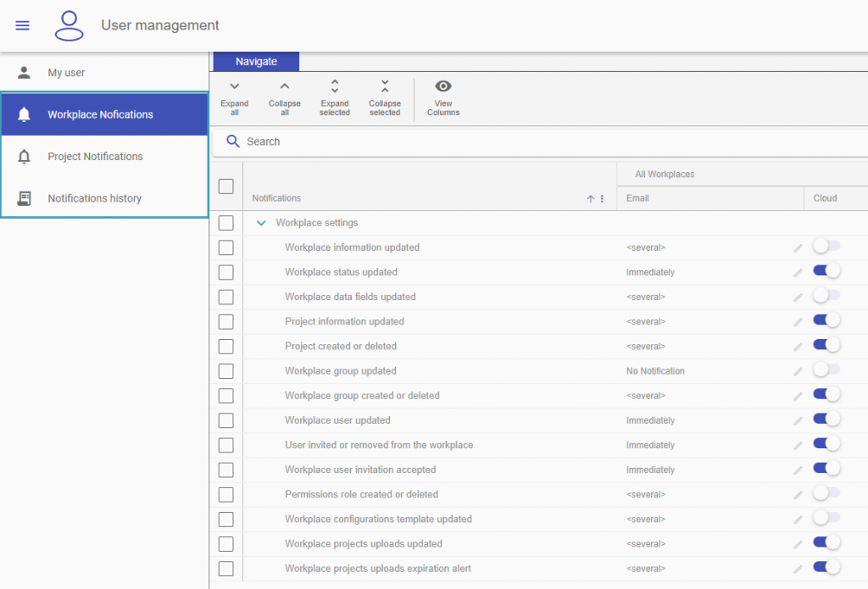Image resolution: width=868 pixels, height=589 pixels.
Task: Click the User management profile icon
Action: point(69,26)
